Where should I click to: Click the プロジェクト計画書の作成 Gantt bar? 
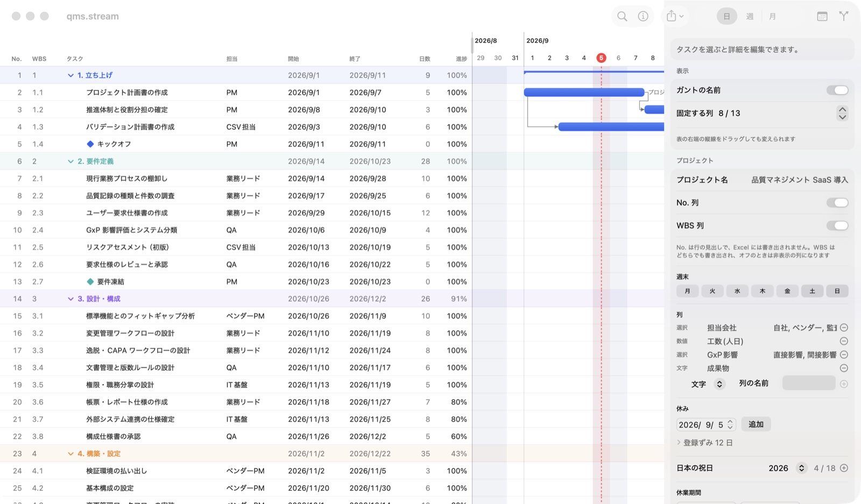(x=584, y=93)
